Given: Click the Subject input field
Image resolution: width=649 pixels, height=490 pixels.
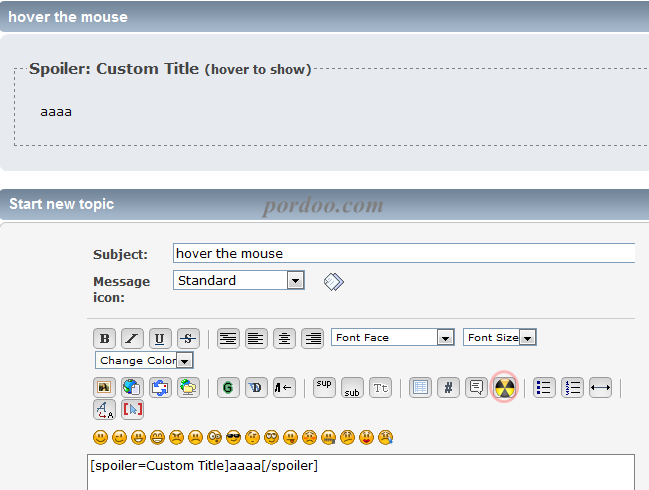Looking at the screenshot, I should [x=404, y=253].
